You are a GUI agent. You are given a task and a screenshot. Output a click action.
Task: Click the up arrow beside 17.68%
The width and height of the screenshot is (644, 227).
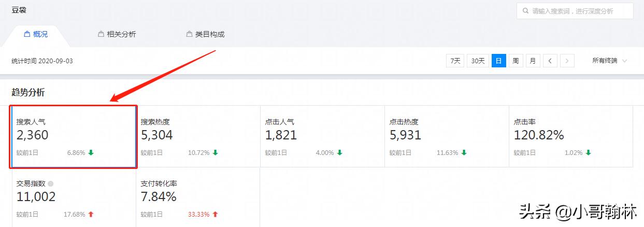coord(91,214)
